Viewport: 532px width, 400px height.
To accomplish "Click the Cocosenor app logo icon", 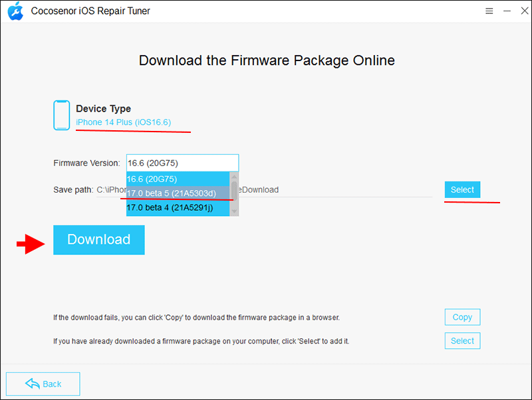I will coord(15,11).
